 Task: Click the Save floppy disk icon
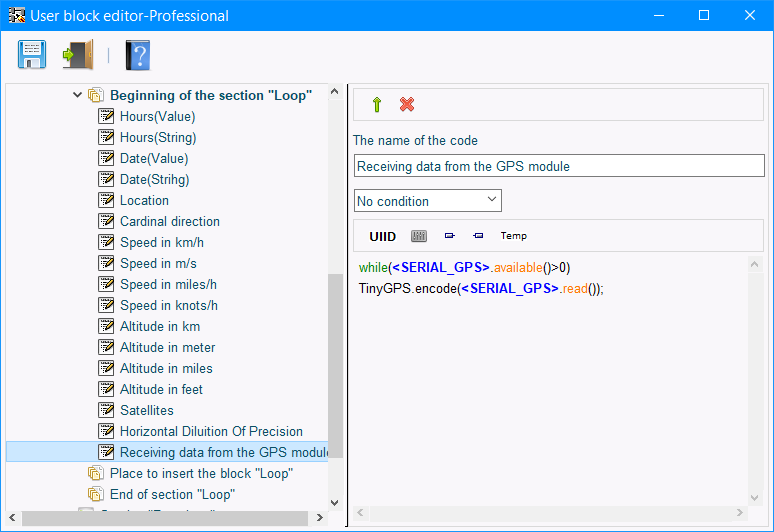[32, 54]
